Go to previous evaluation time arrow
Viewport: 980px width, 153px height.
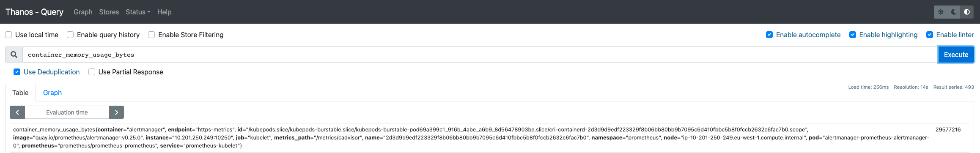coord(17,112)
